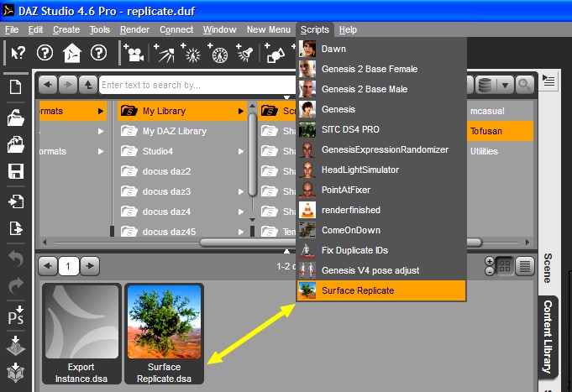Click the export file icon
Screen dimensions: 572x392
pos(16,228)
